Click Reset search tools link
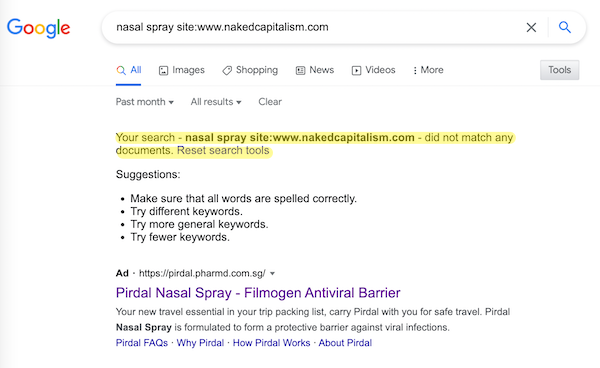Viewport: 600px width, 368px height. pos(223,150)
